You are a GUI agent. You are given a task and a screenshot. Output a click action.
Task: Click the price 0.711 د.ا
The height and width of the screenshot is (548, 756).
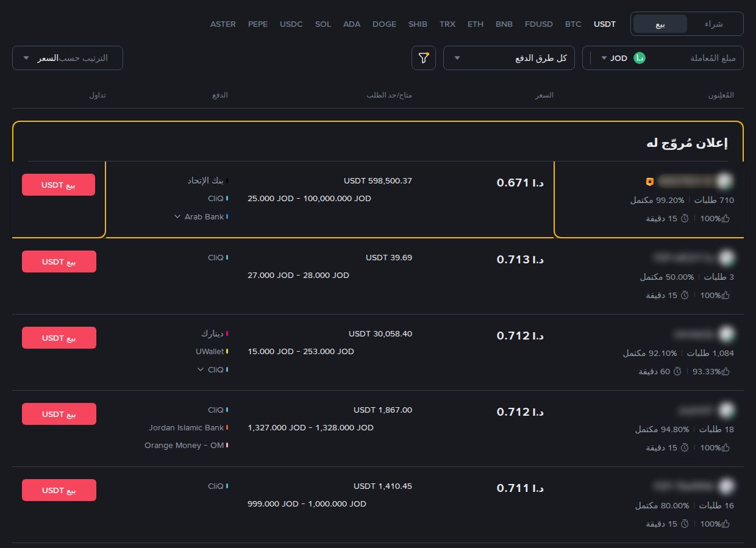[520, 488]
